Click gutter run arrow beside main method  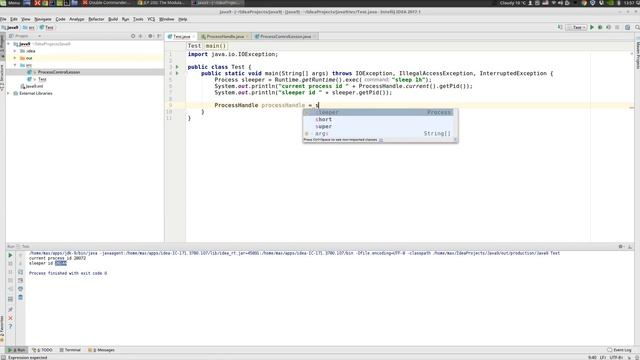click(177, 73)
